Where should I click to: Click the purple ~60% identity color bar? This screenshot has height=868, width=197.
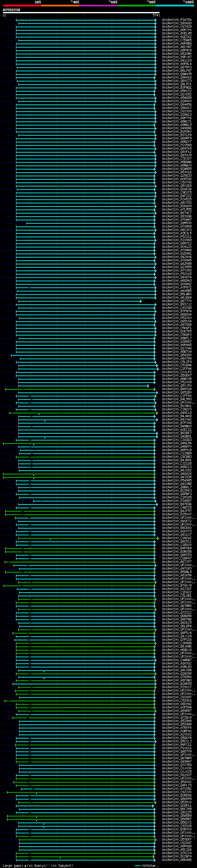coord(98,6)
